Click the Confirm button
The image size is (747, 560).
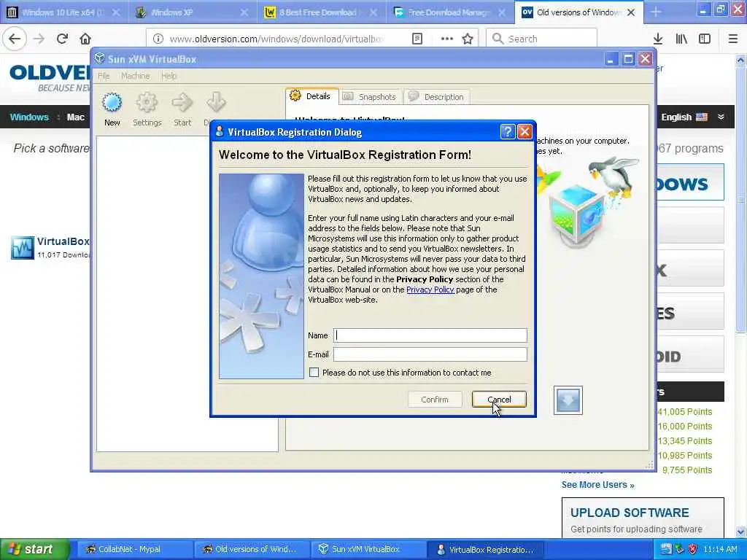tap(435, 399)
